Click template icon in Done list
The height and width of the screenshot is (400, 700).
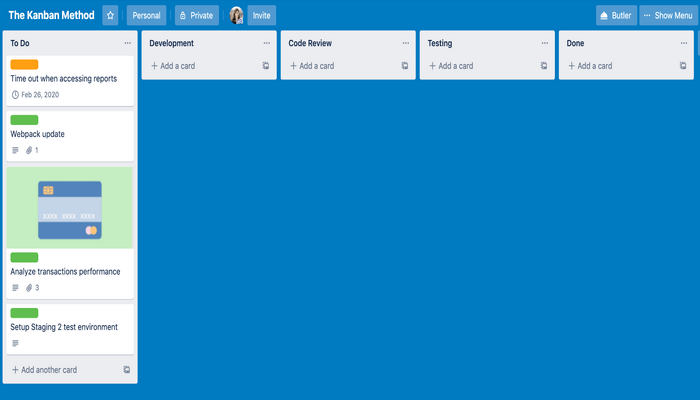[x=683, y=66]
